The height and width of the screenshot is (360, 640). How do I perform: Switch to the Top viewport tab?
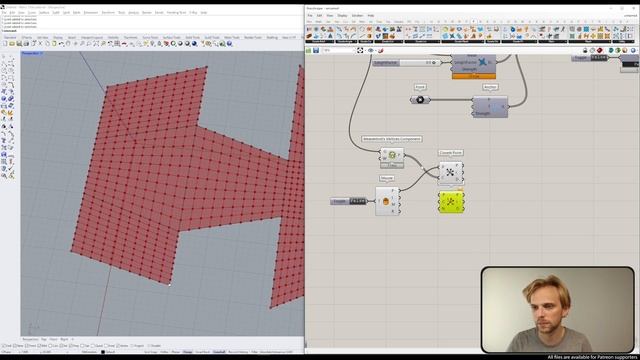[44, 339]
